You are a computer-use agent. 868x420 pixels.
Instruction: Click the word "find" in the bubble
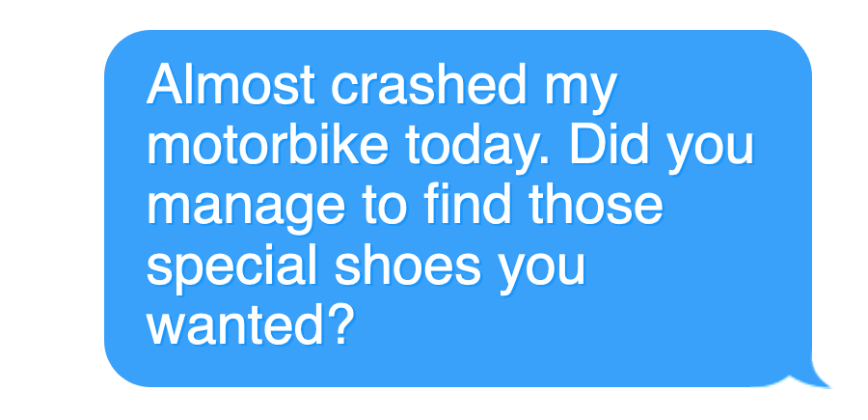467,204
